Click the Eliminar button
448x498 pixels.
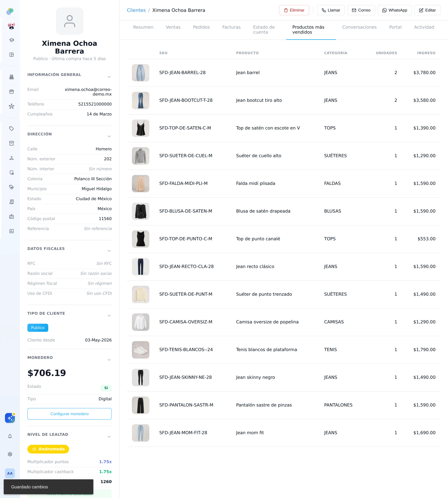pyautogui.click(x=294, y=10)
